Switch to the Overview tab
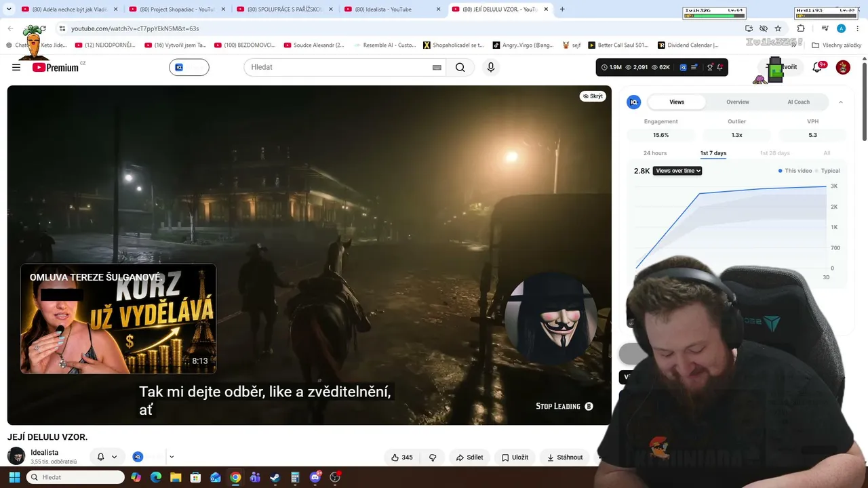This screenshot has height=488, width=868. (738, 102)
